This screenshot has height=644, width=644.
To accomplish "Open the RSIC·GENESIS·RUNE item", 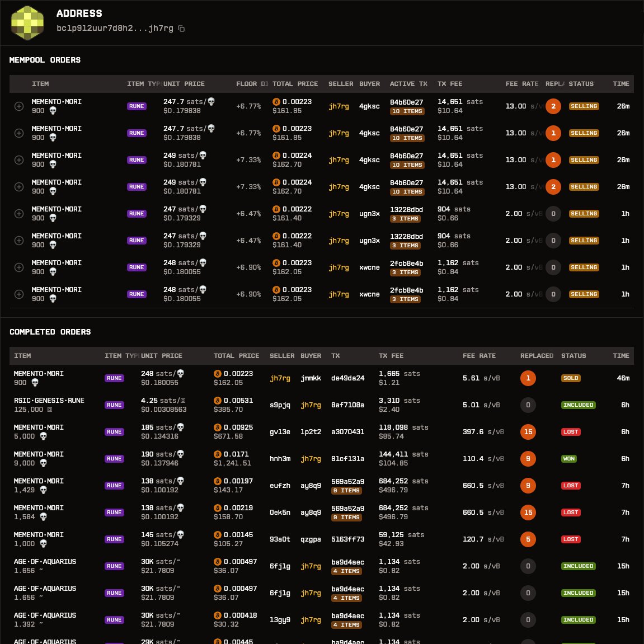I will coord(49,401).
